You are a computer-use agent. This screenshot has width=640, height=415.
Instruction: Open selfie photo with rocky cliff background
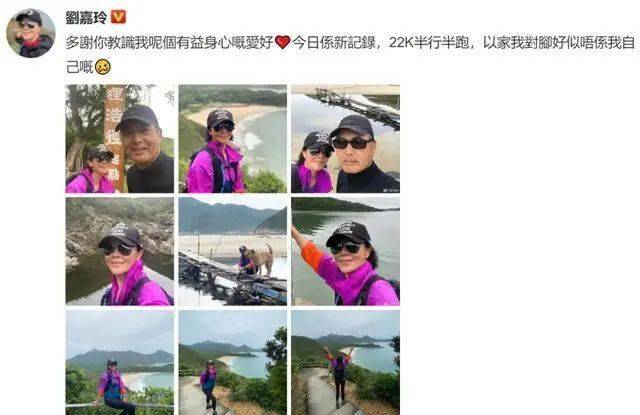(120, 251)
